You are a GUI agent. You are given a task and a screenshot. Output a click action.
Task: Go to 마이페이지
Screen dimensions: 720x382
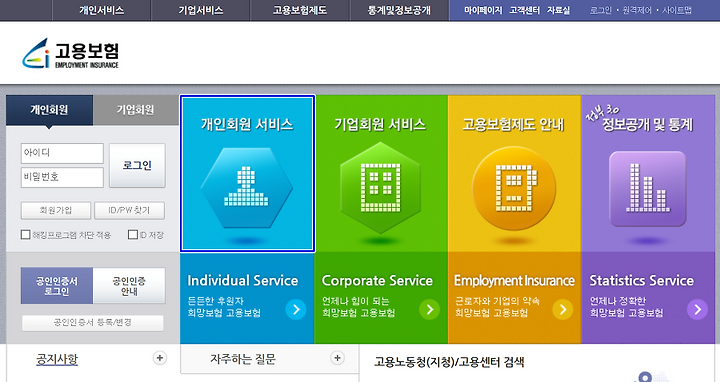pos(483,10)
